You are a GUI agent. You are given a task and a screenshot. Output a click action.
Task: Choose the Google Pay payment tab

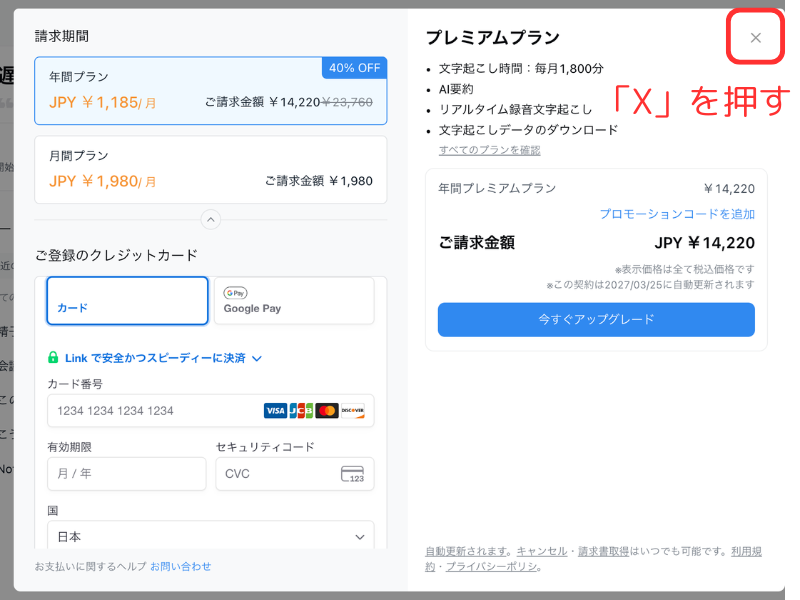pyautogui.click(x=294, y=301)
